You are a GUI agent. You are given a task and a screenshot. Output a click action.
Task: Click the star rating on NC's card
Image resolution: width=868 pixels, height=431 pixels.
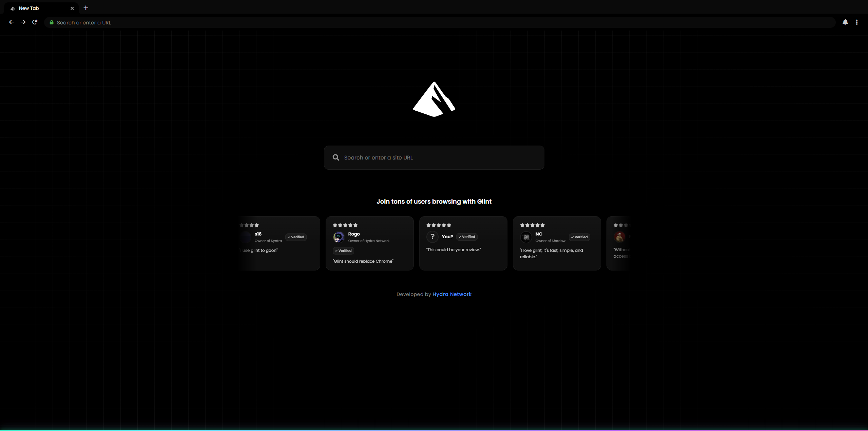(x=532, y=225)
